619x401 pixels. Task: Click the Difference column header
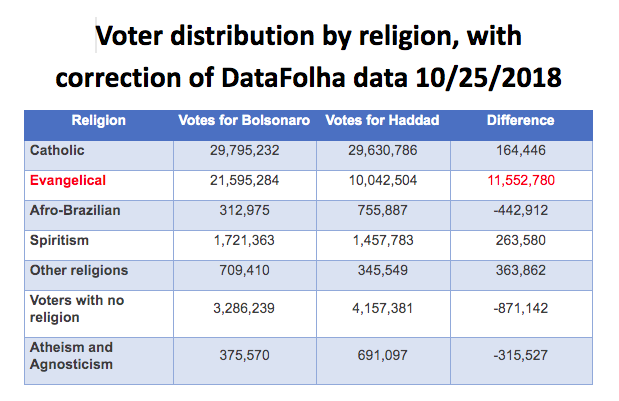click(x=520, y=121)
